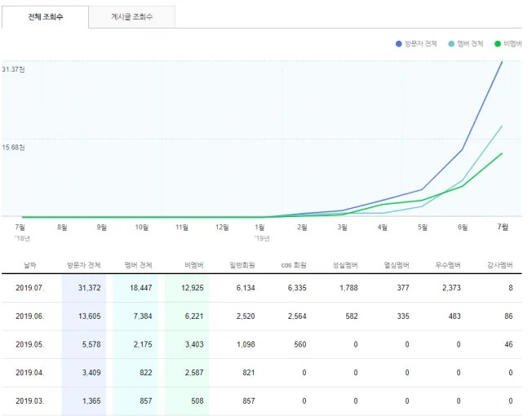The width and height of the screenshot is (532, 416).
Task: Click the 483 우수멤버 cell
Action: (x=454, y=316)
